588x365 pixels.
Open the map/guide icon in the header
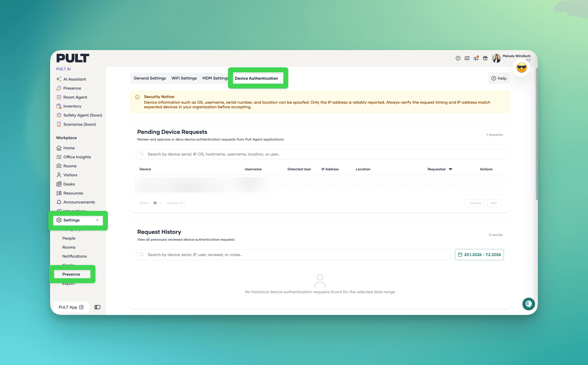click(467, 58)
